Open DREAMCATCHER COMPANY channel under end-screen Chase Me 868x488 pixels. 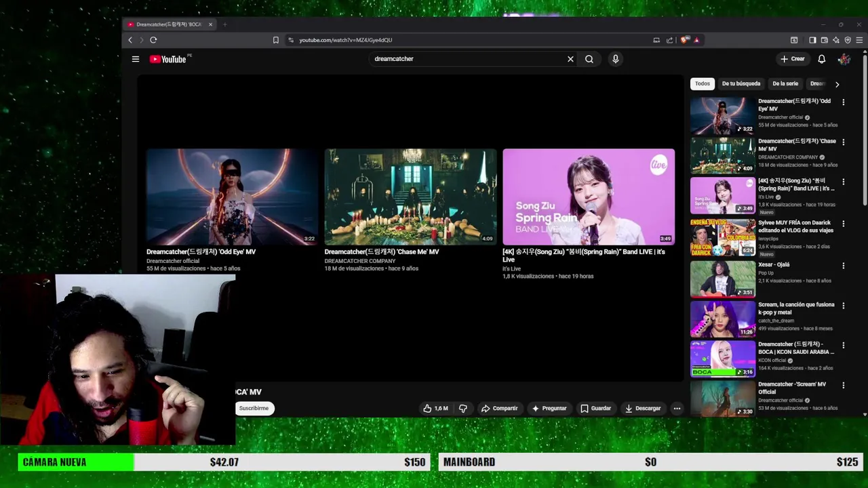coord(360,261)
